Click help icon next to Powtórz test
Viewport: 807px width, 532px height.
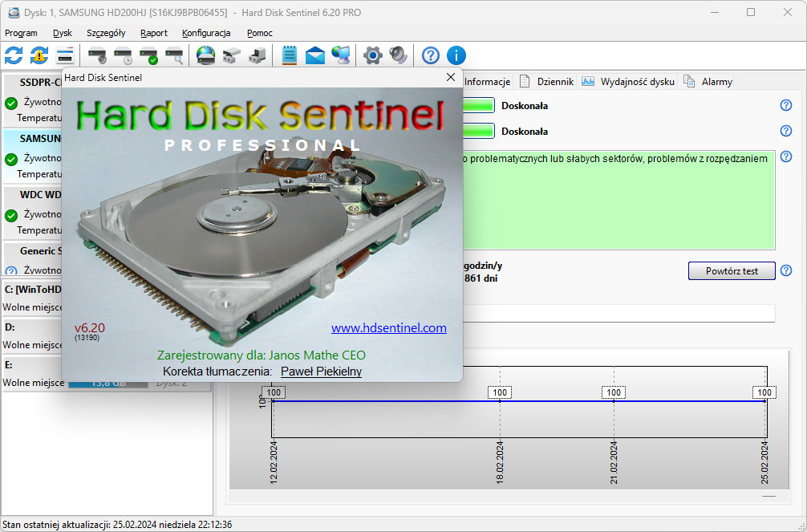pyautogui.click(x=786, y=270)
